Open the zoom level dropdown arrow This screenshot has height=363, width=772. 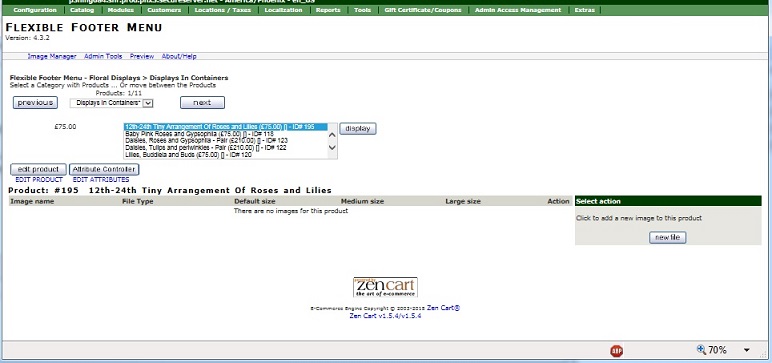746,350
